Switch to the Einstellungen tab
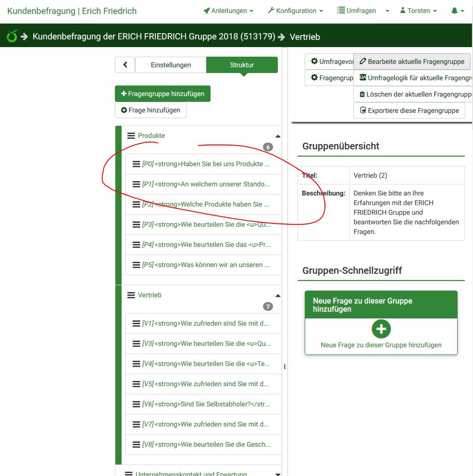The width and height of the screenshot is (473, 476). click(x=171, y=65)
